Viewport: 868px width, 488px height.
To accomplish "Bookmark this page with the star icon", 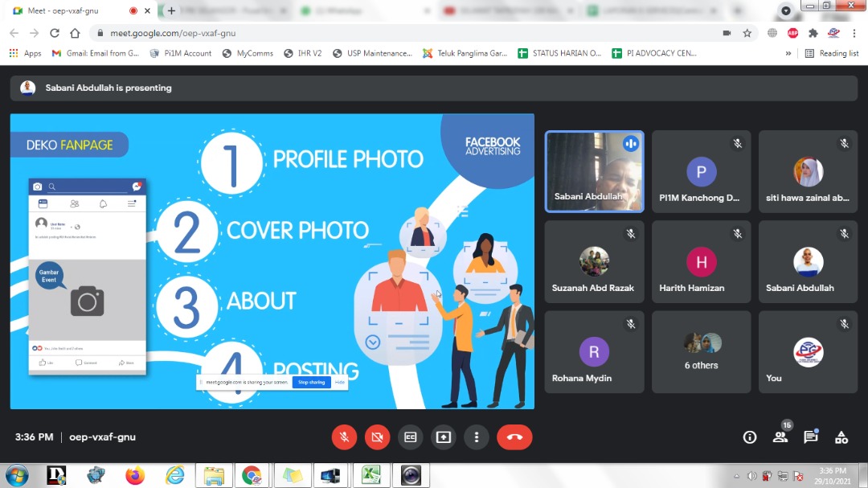I will point(747,33).
